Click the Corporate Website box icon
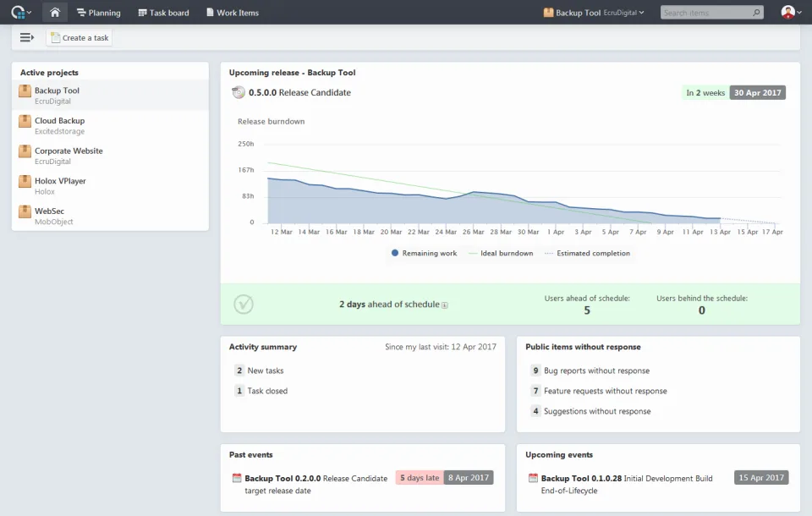Viewport: 812px width, 516px height. click(25, 151)
